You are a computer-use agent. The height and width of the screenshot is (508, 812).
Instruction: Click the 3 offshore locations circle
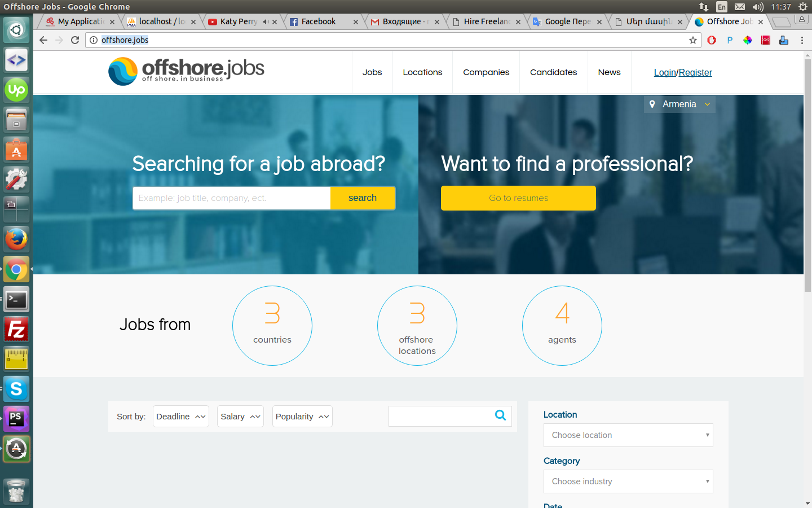click(417, 326)
